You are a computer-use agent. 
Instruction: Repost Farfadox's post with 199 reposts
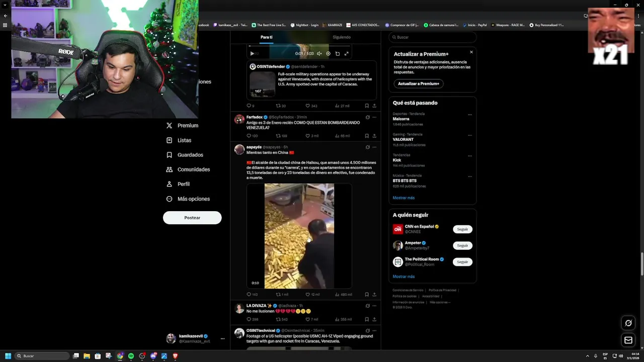click(281, 136)
